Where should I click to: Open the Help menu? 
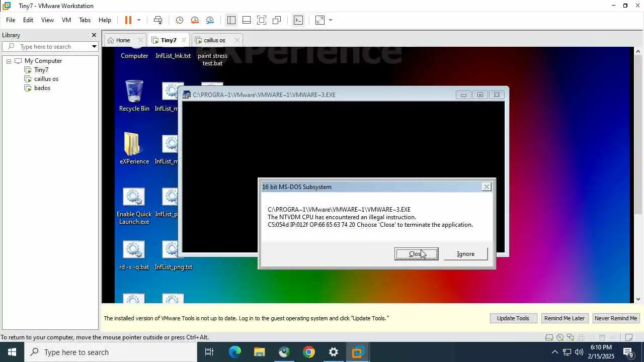pyautogui.click(x=105, y=20)
